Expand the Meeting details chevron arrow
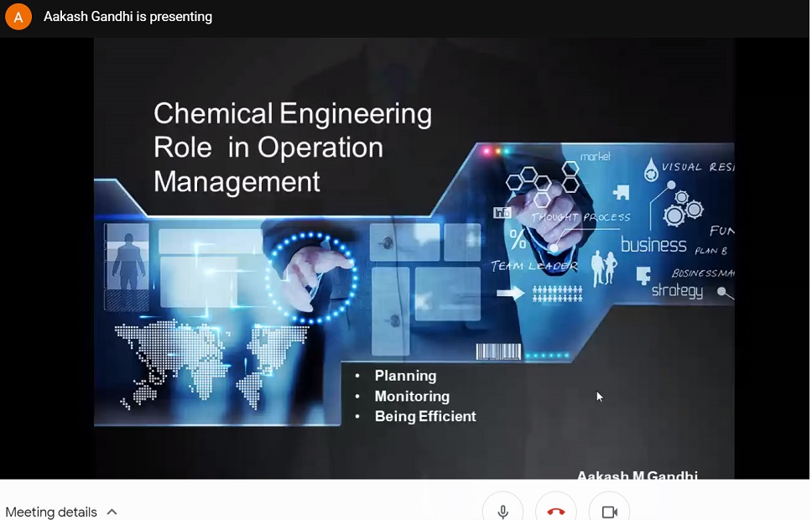The height and width of the screenshot is (520, 812). click(x=112, y=512)
